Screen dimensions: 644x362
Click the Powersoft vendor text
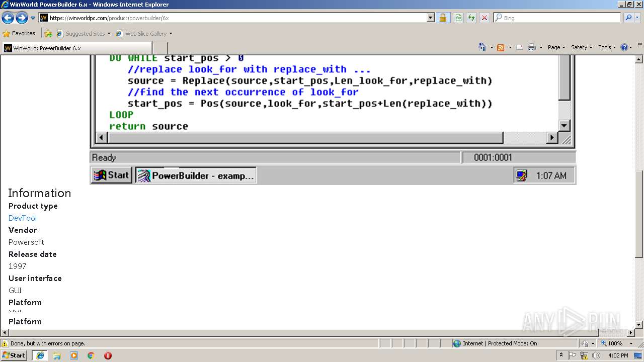pyautogui.click(x=26, y=242)
